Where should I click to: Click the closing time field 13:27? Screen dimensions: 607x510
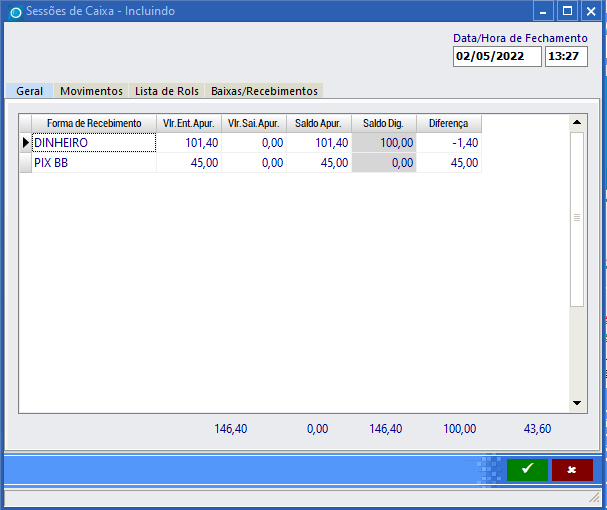pos(566,57)
